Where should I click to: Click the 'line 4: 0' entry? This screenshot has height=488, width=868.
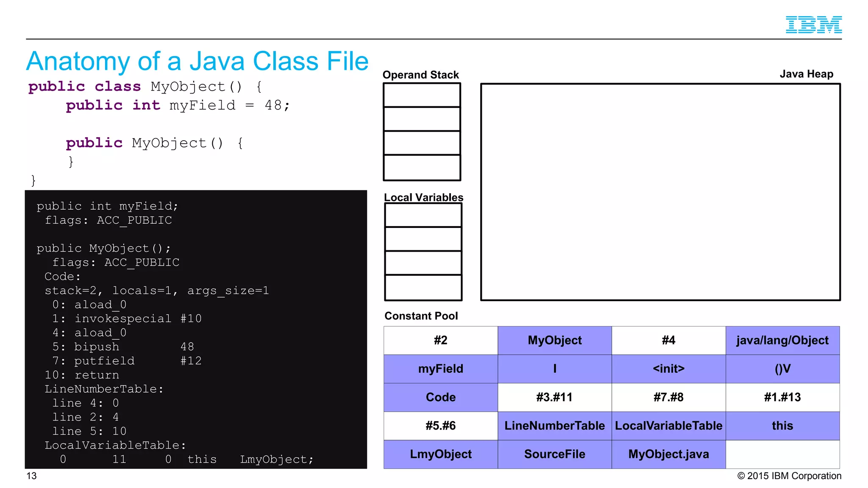pos(86,403)
